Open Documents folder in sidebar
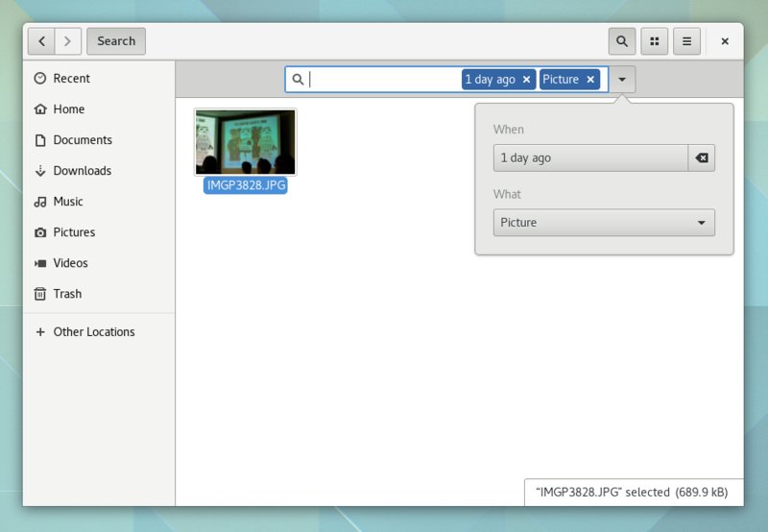 click(x=83, y=140)
